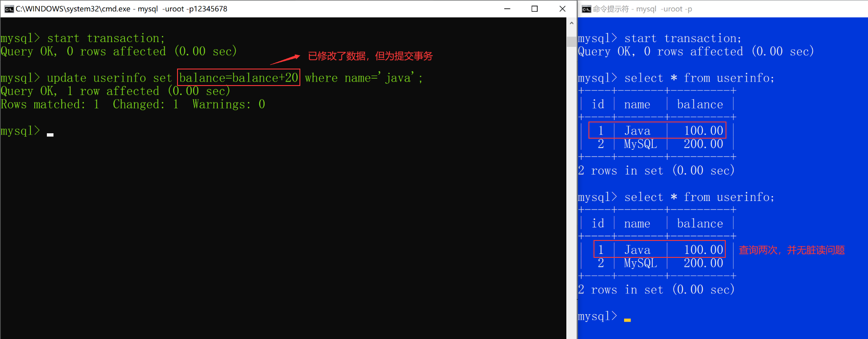868x339 pixels.
Task: Click the red annotation arrow above the update command
Action: tap(285, 59)
